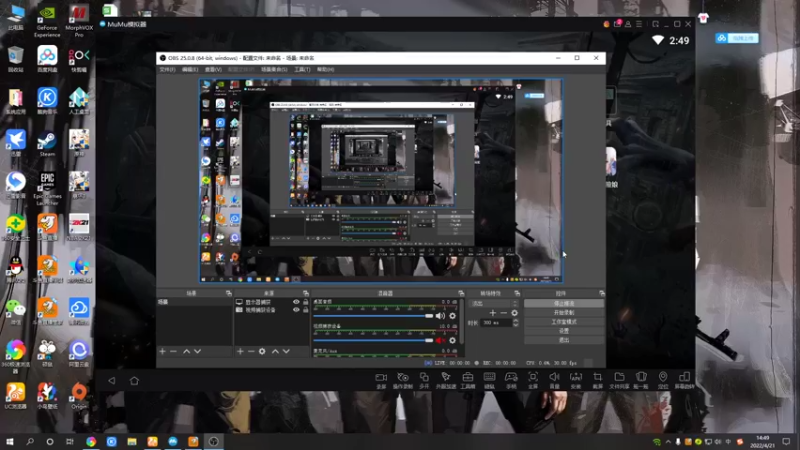Add a scene transition with the plus icon
Screen dimensions: 800x450
(x=492, y=313)
